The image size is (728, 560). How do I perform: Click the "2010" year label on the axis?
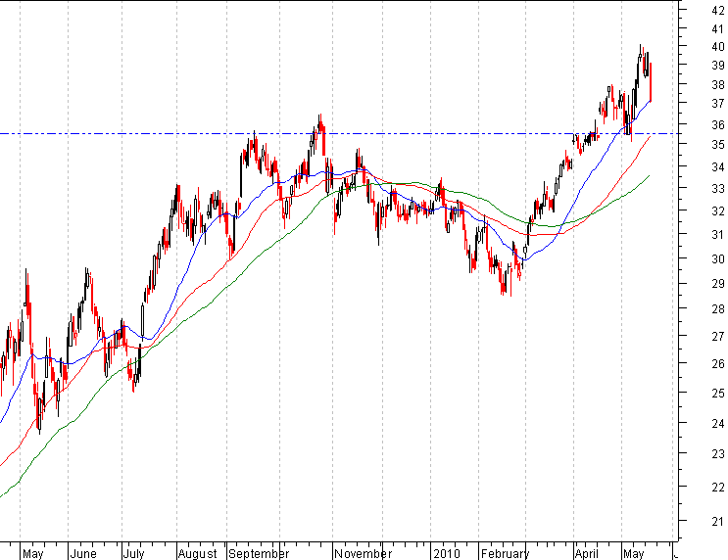(x=446, y=553)
